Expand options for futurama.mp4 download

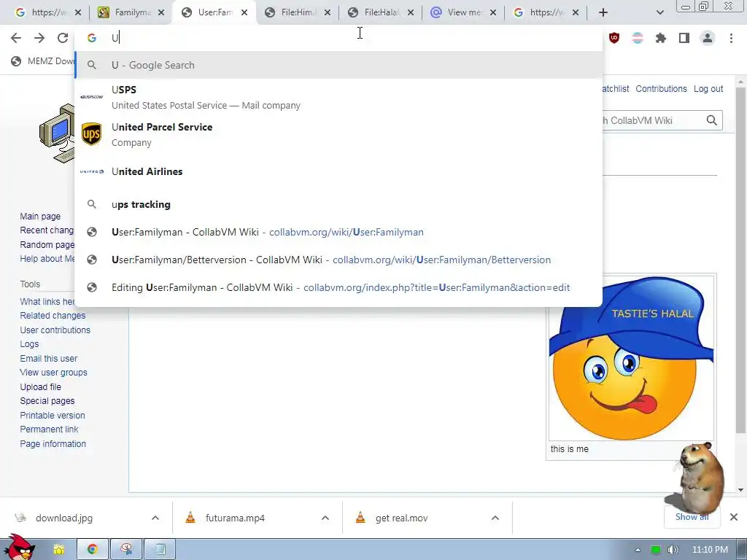[x=325, y=518]
